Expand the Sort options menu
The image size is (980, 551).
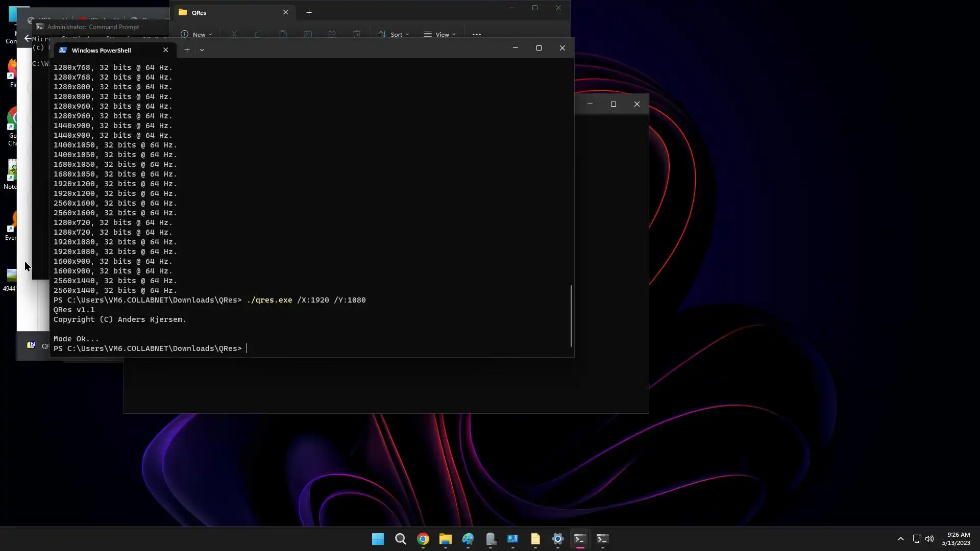[394, 34]
